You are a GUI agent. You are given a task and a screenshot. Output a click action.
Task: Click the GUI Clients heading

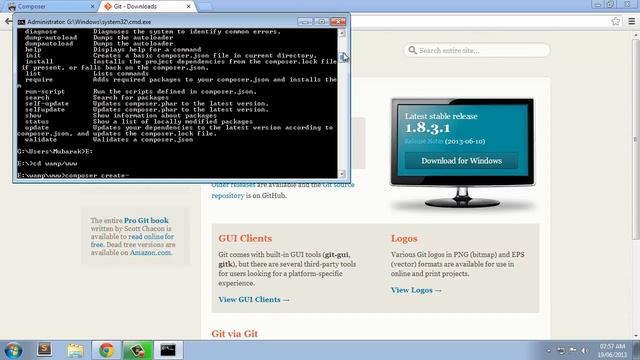pyautogui.click(x=245, y=238)
